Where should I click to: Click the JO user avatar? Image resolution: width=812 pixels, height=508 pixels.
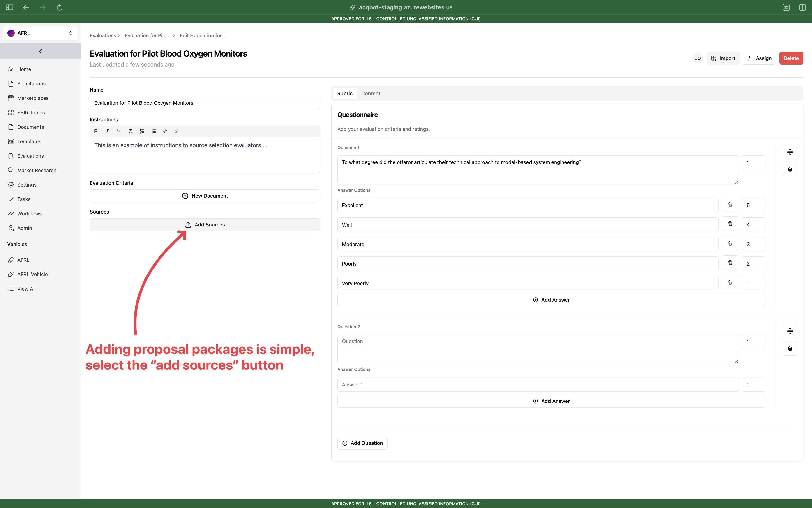(698, 58)
